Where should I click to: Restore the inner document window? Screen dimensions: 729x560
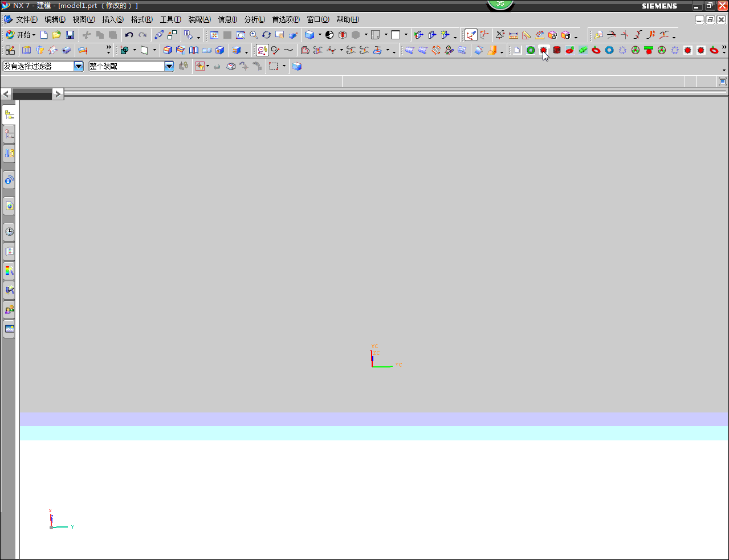coord(710,19)
